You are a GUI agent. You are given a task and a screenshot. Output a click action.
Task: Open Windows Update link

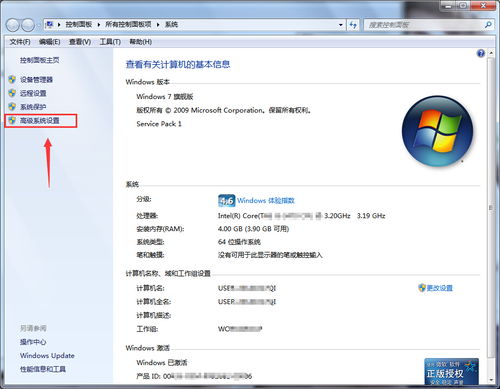click(47, 355)
